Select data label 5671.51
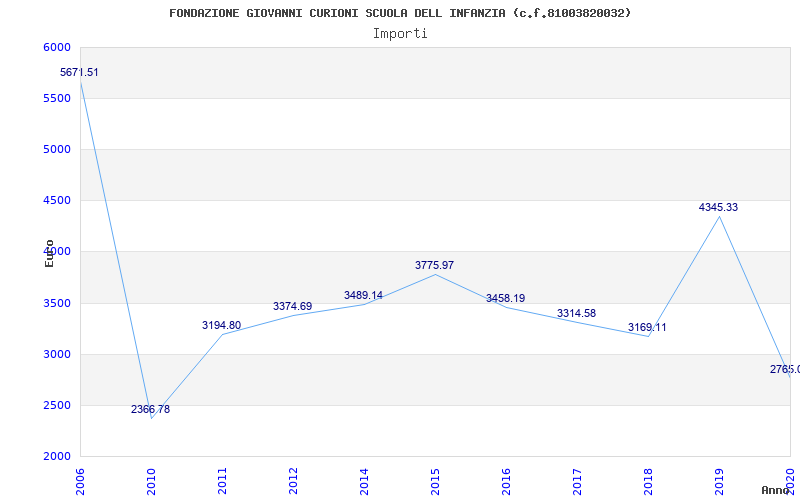This screenshot has height=500, width=800. [x=79, y=72]
